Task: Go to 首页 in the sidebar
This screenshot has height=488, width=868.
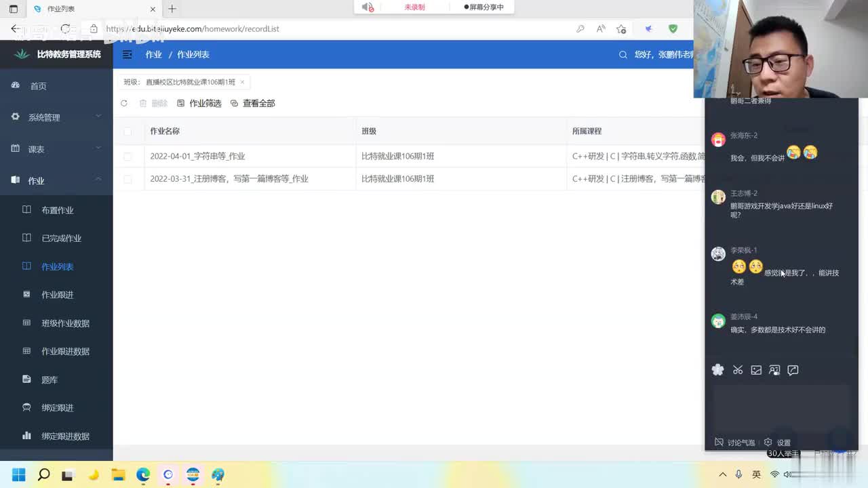Action: [x=38, y=86]
